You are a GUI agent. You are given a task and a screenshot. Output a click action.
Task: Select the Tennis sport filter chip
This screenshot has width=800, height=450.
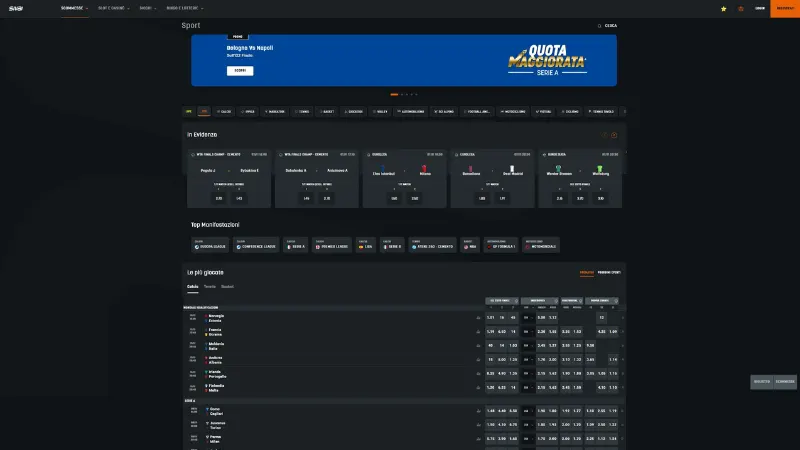point(303,111)
